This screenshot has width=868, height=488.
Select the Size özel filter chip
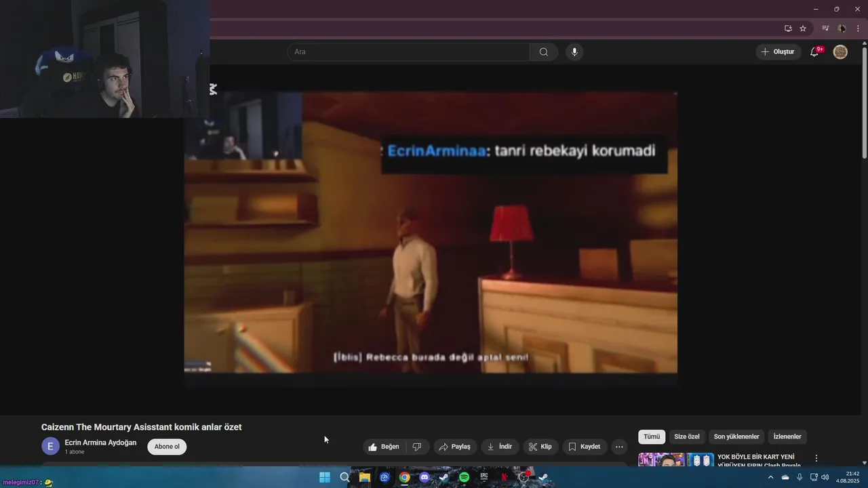pyautogui.click(x=687, y=436)
